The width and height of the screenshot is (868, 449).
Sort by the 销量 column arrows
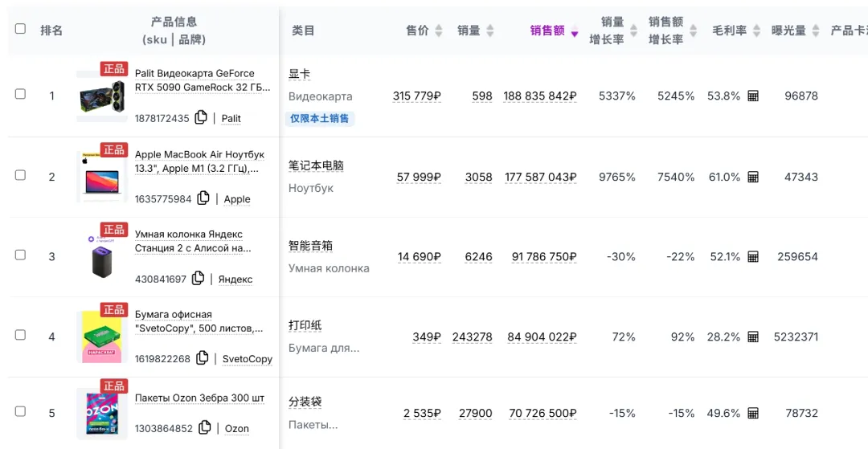click(x=490, y=31)
